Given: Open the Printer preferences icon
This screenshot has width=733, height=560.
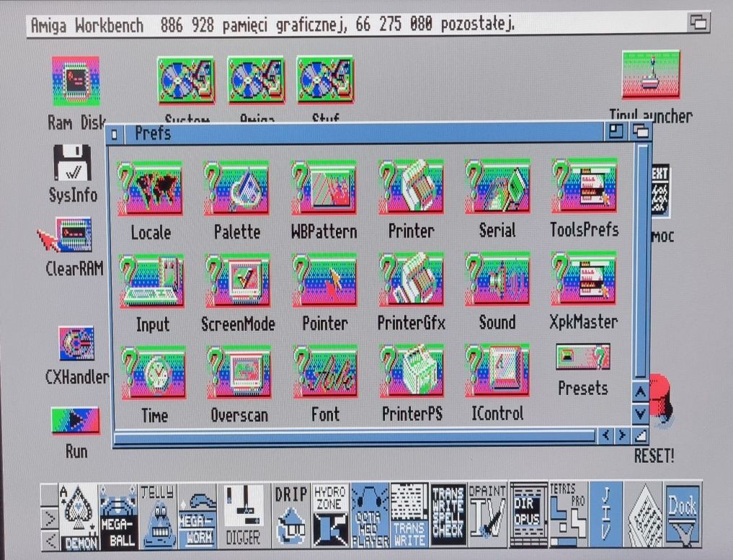Looking at the screenshot, I should pos(411,187).
